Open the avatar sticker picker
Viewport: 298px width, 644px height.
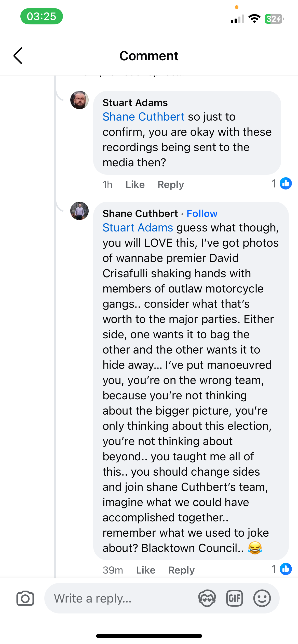click(x=207, y=598)
